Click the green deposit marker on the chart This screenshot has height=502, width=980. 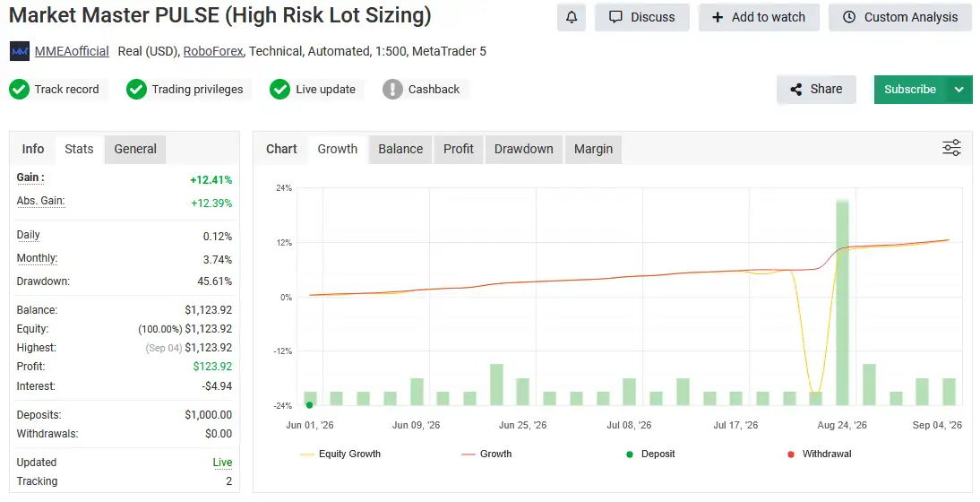coord(309,405)
